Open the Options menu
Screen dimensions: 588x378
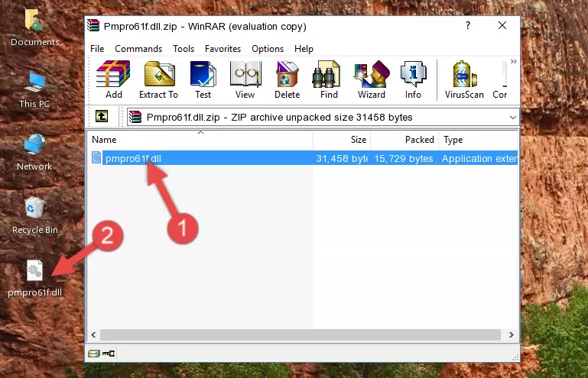268,49
